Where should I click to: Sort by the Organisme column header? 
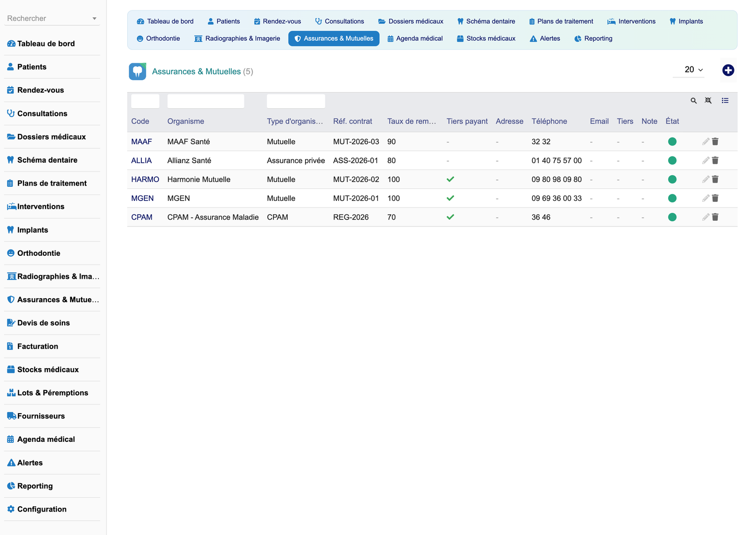click(x=186, y=121)
